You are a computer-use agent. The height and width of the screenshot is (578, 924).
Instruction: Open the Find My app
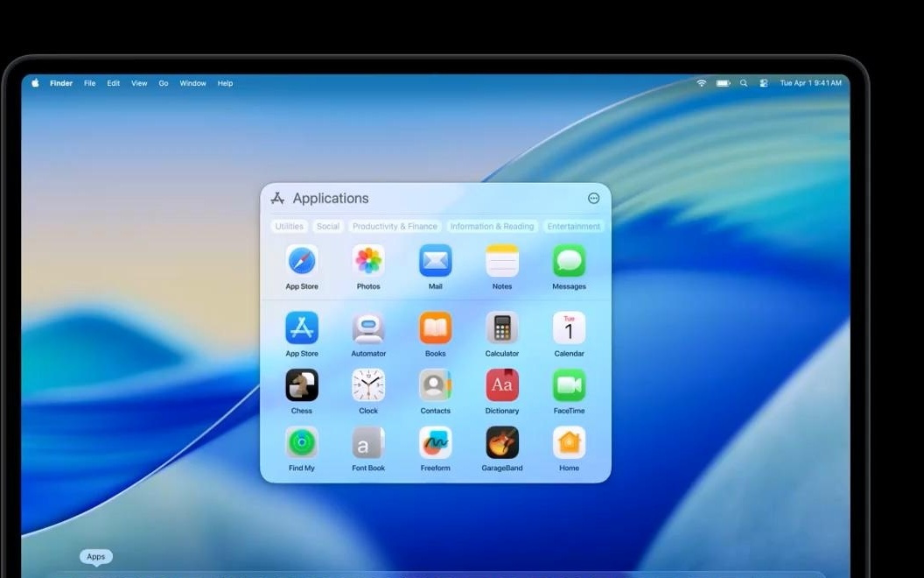click(302, 442)
